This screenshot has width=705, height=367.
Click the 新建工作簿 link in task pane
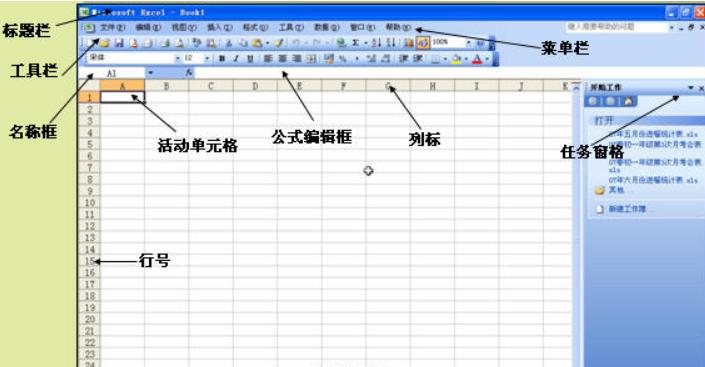(627, 209)
